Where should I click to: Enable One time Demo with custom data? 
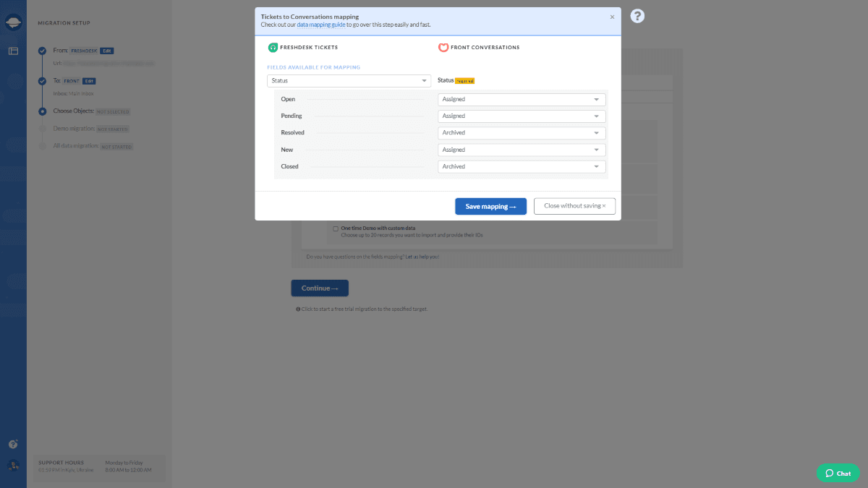click(336, 228)
